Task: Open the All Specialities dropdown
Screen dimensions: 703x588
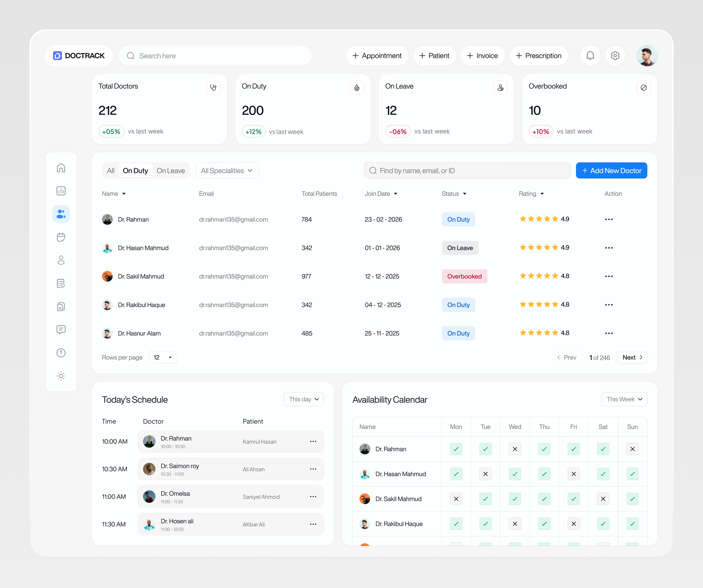Action: click(x=227, y=170)
